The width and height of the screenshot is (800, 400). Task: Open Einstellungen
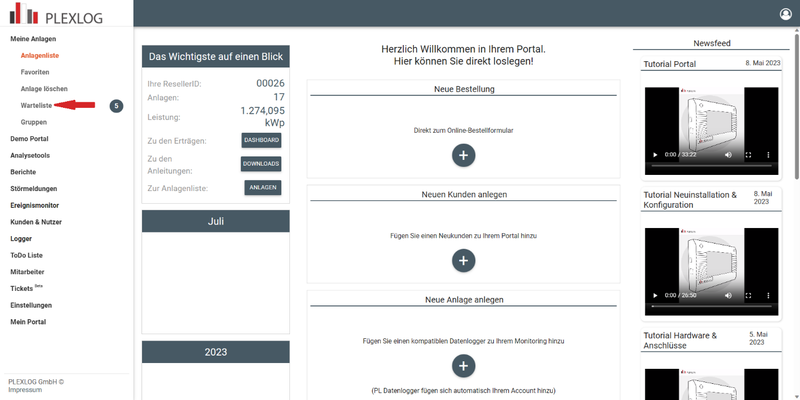coord(31,305)
